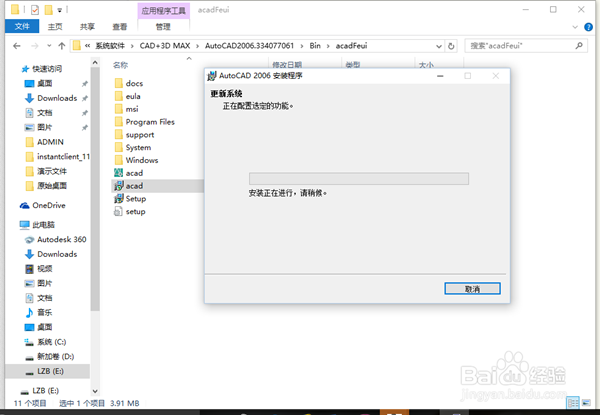Open the msi folder
The image size is (600, 415).
pyautogui.click(x=126, y=109)
